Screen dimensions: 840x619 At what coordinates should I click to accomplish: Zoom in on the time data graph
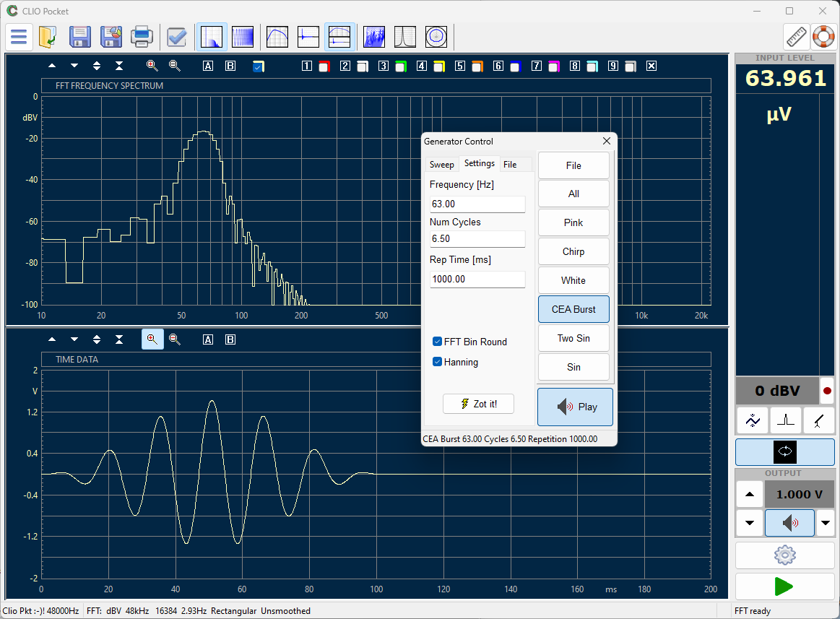tap(152, 339)
